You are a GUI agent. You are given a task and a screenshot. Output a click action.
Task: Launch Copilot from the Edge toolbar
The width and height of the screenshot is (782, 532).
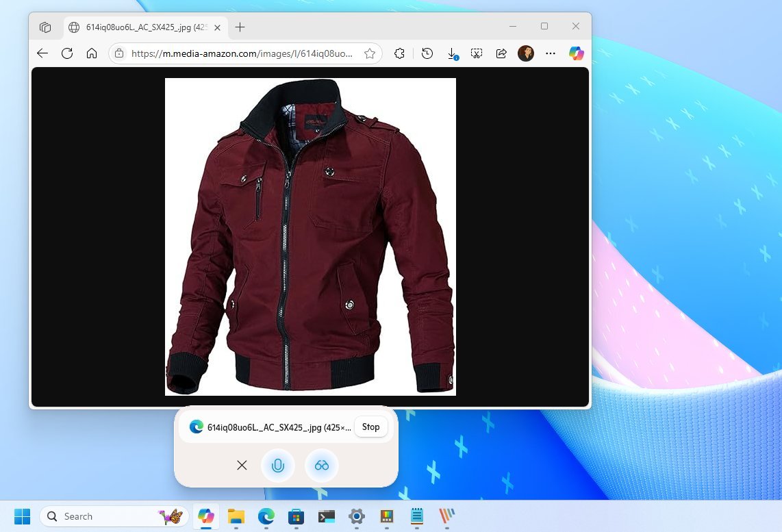(x=575, y=53)
